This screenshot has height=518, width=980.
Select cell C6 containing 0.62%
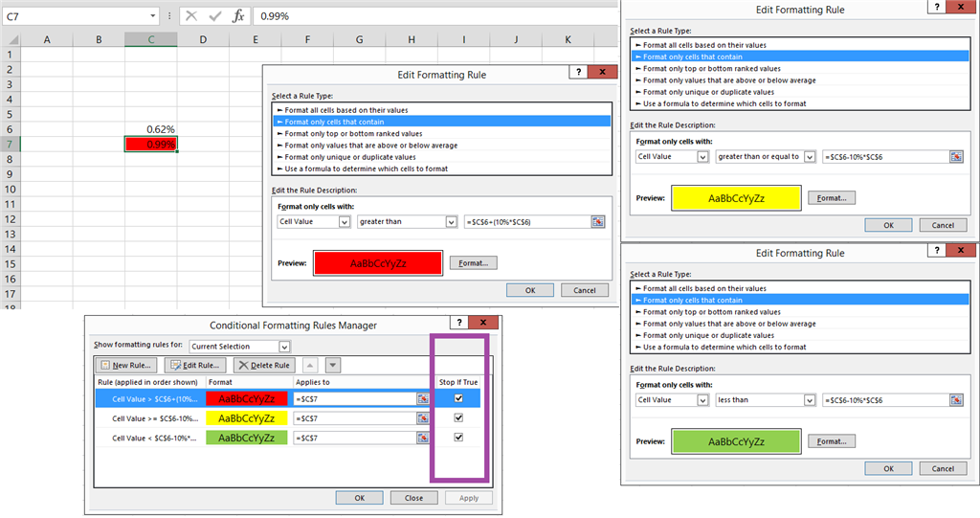click(150, 129)
